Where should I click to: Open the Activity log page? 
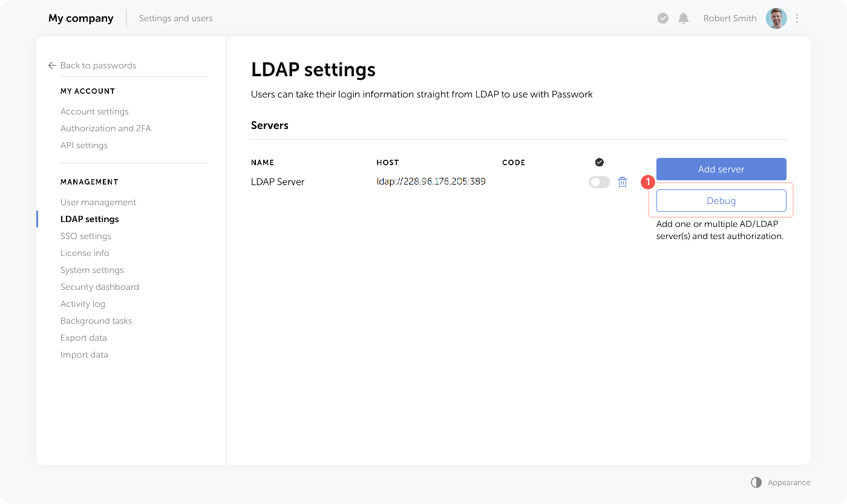pyautogui.click(x=83, y=303)
